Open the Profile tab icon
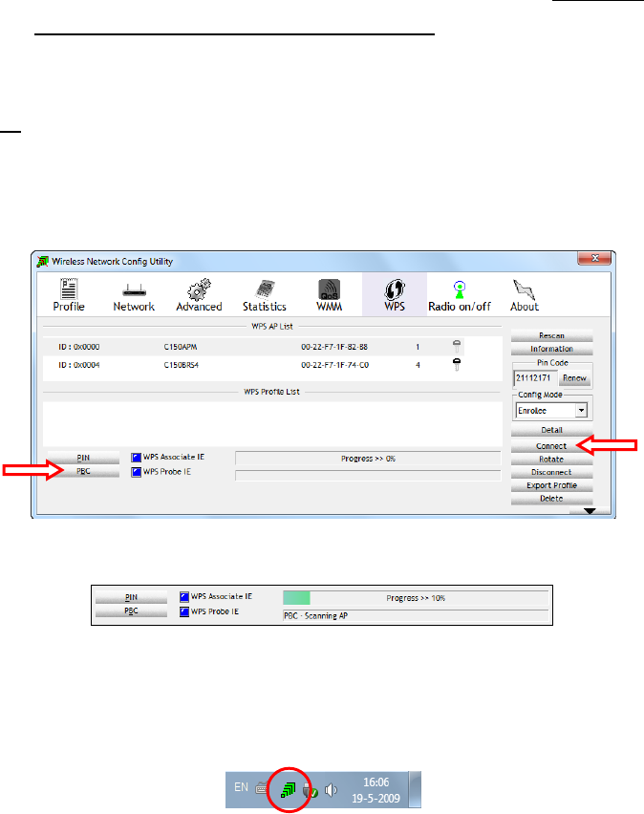Viewport: 644px width, 814px height. point(69,289)
